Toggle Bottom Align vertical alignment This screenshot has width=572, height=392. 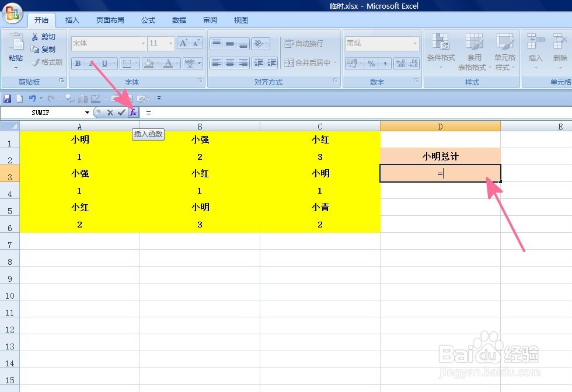point(243,43)
